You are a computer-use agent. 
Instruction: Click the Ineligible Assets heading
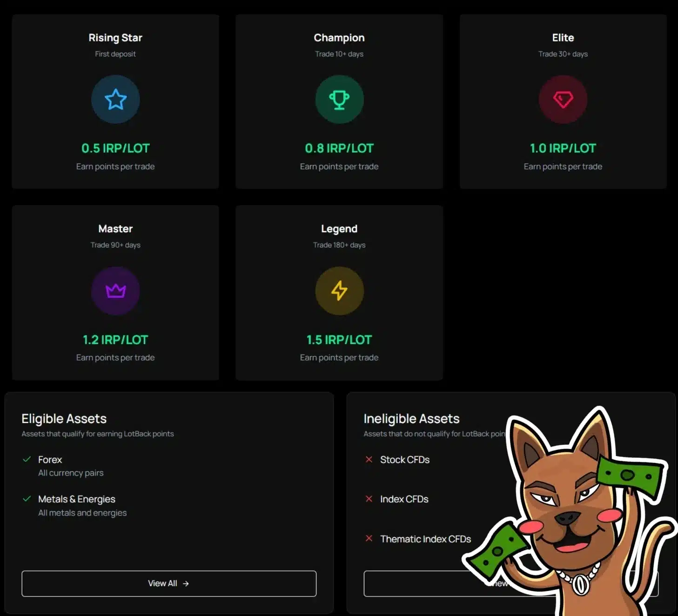(x=411, y=419)
